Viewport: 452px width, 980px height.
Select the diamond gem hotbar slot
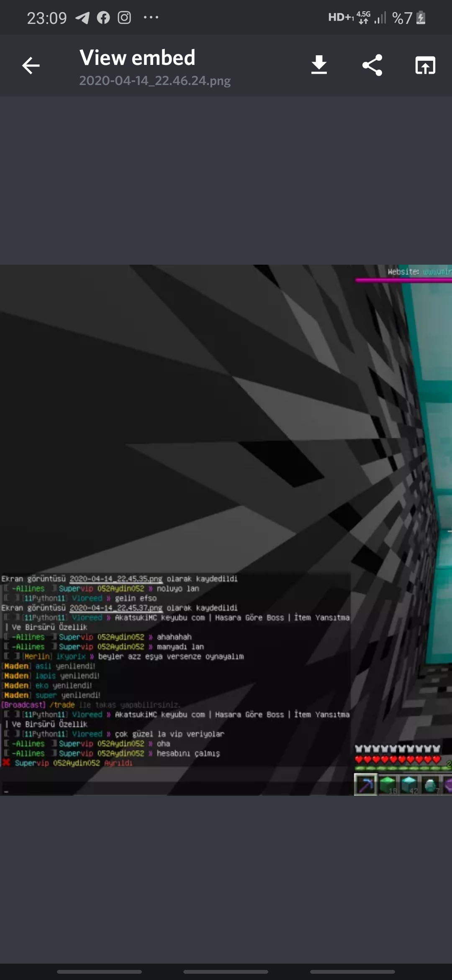[431, 784]
